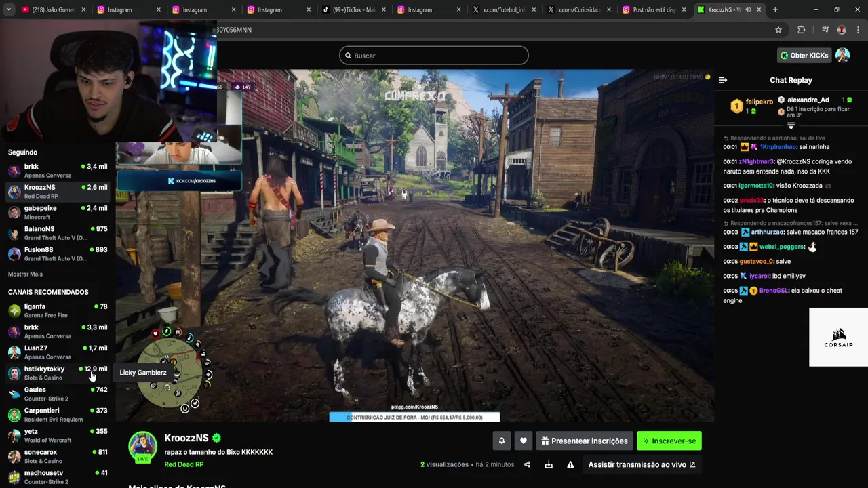868x488 pixels.
Task: Click the share clip icon
Action: tap(527, 464)
